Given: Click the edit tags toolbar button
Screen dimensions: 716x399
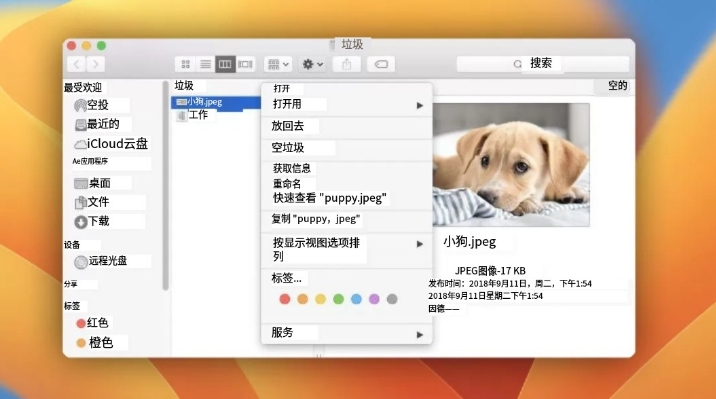Looking at the screenshot, I should click(381, 64).
